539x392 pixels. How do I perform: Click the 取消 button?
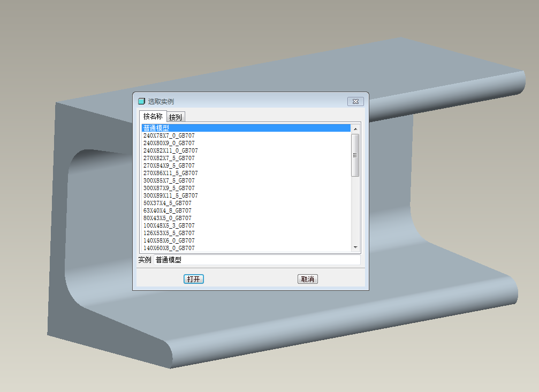pyautogui.click(x=307, y=279)
